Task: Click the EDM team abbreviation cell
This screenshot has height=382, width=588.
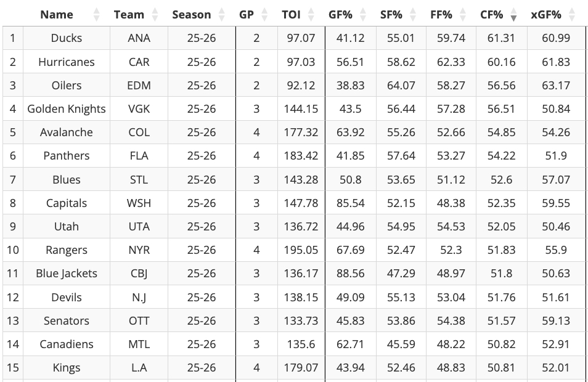Action: point(139,86)
